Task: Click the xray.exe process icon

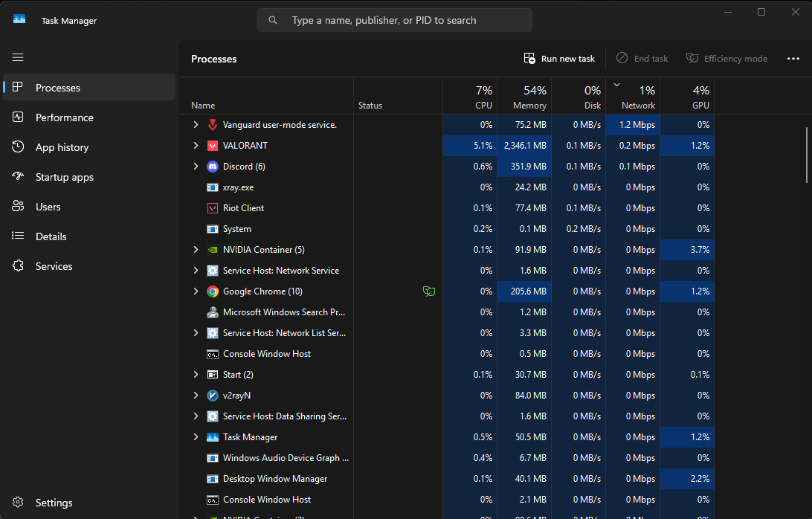Action: tap(213, 187)
